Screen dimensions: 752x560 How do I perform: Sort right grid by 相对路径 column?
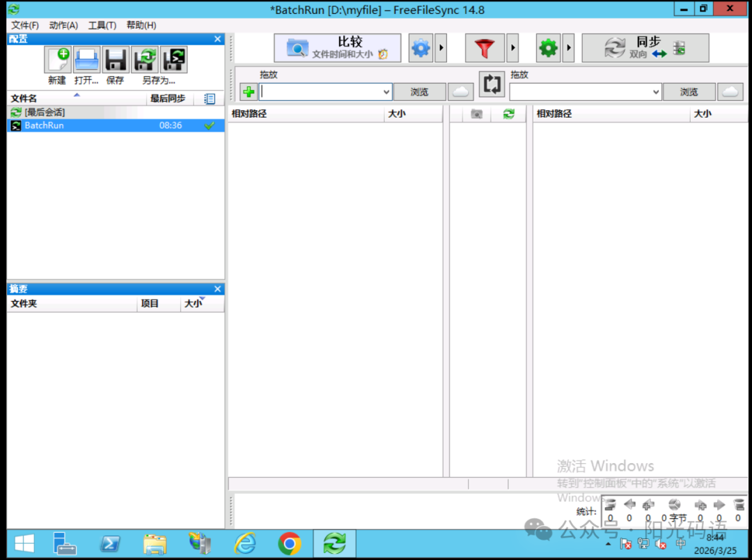point(611,114)
